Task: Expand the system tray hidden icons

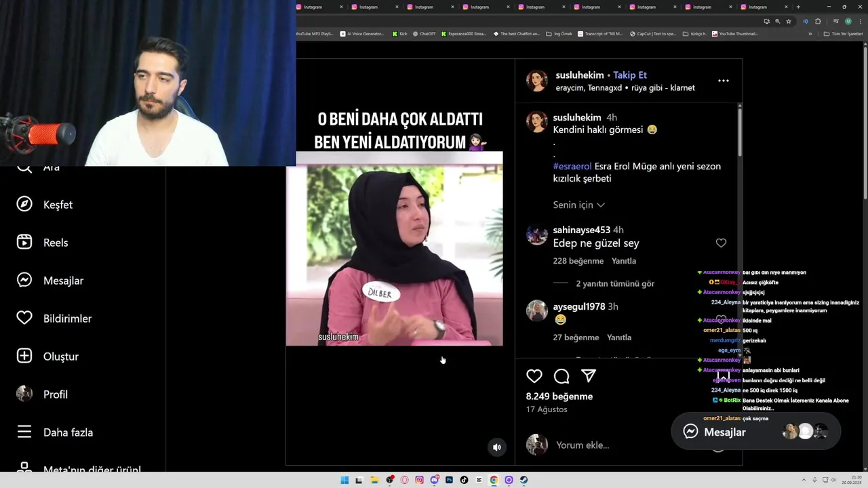Action: click(x=804, y=480)
